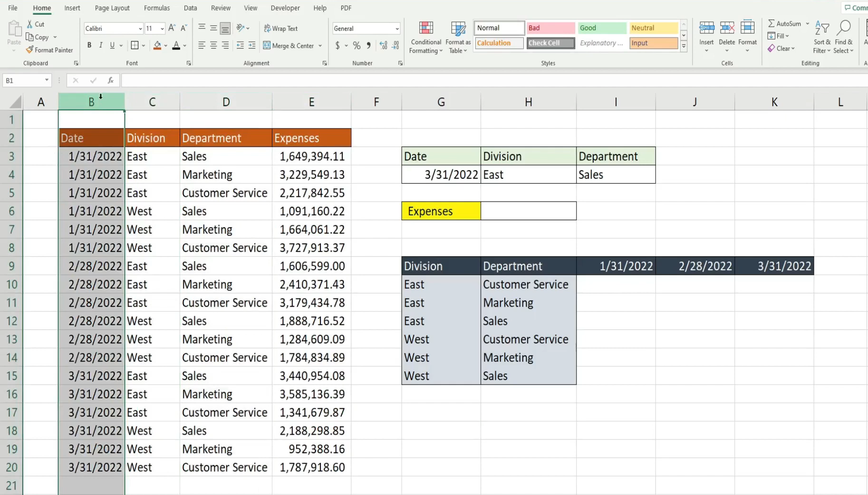This screenshot has height=495, width=868.
Task: Open the Number format dialog launcher
Action: (400, 63)
